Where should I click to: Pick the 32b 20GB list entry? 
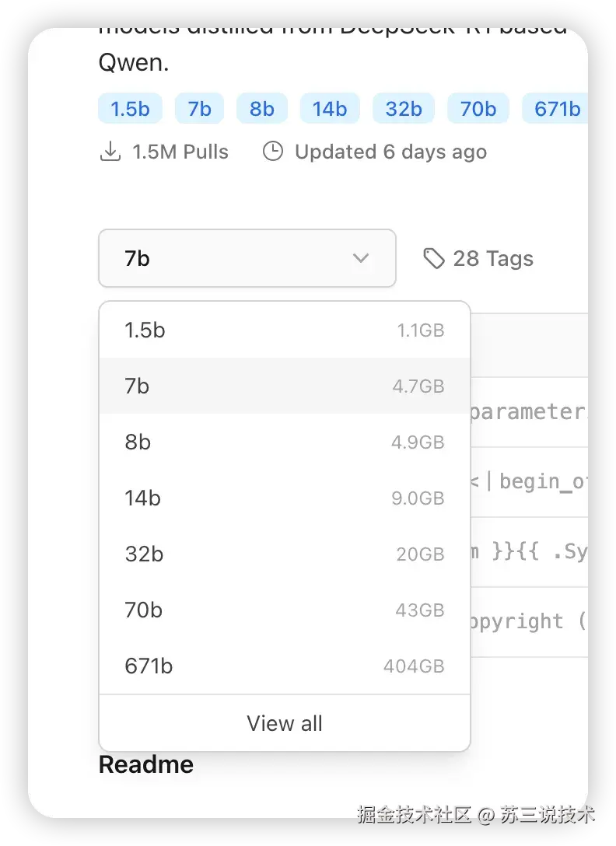285,554
